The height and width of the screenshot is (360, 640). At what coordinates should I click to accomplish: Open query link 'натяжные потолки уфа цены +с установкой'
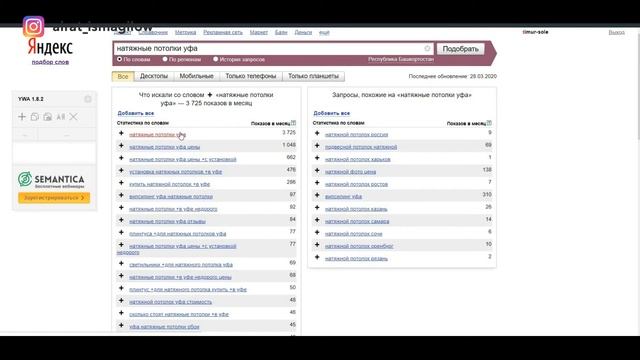(183, 160)
